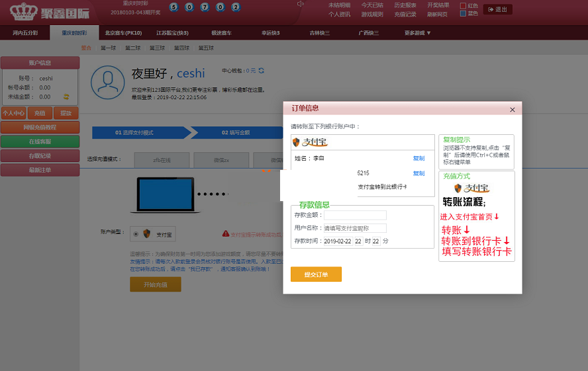Select the 红色 theme checkbox
The width and height of the screenshot is (588, 371).
click(x=463, y=5)
